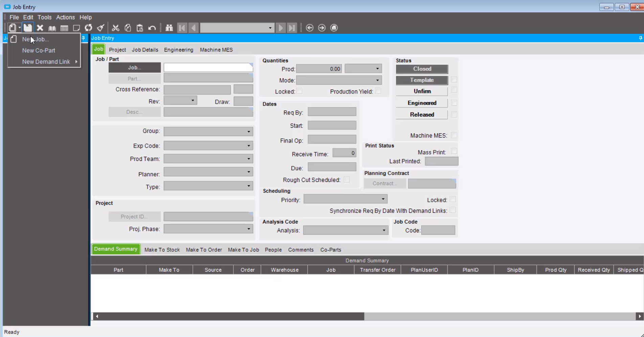Click the Home navigation icon
644x337 pixels.
point(333,28)
